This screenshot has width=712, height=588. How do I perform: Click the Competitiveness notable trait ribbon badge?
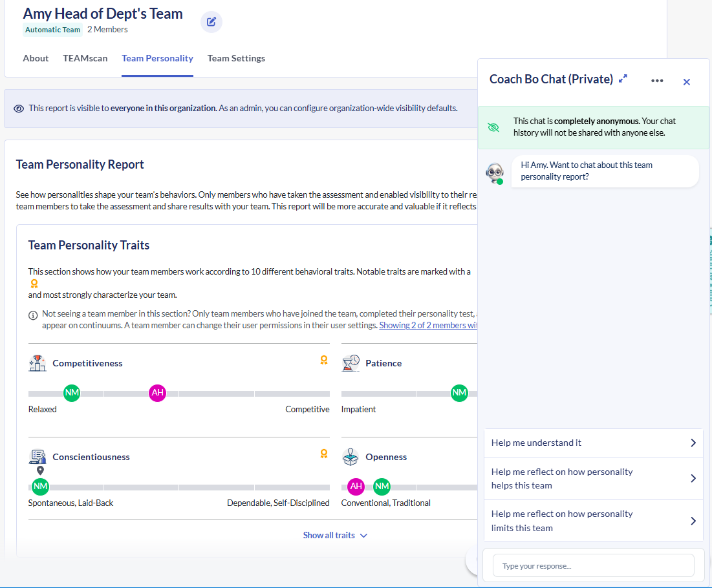coord(324,361)
